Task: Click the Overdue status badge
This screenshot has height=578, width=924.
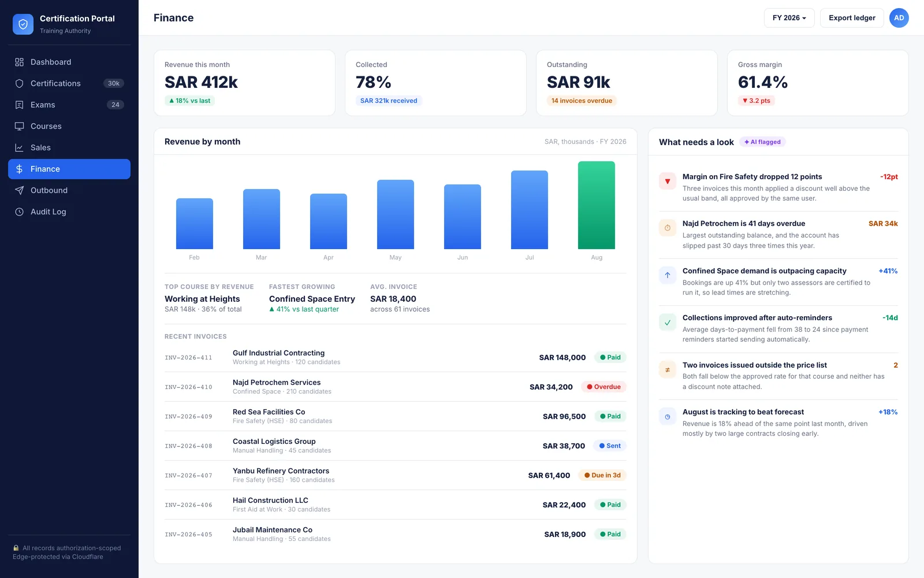Action: coord(603,387)
